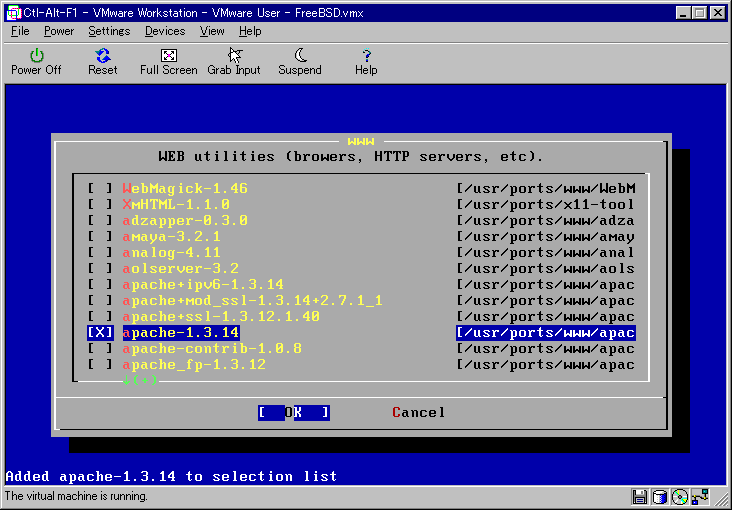
Task: Click the /usr/ports/www/amay path text
Action: [x=546, y=236]
